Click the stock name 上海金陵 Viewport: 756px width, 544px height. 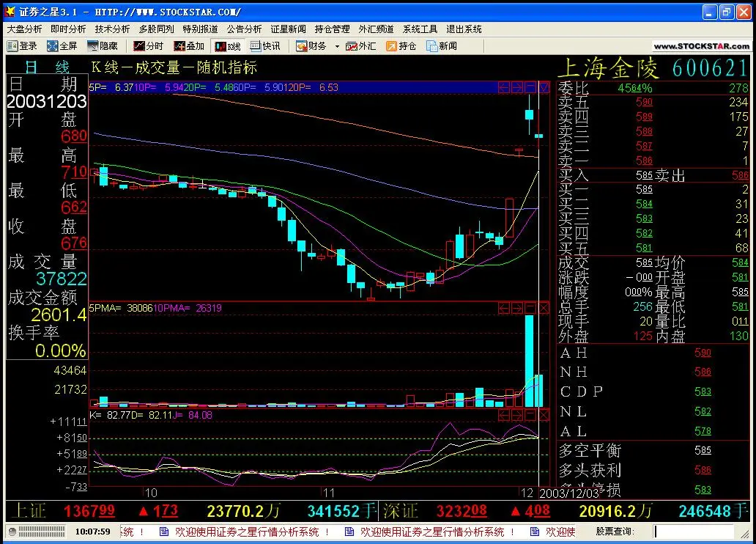point(608,67)
